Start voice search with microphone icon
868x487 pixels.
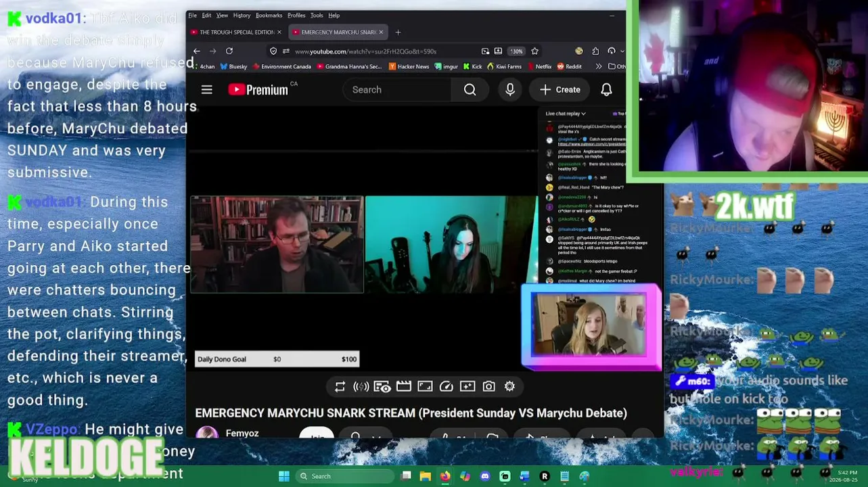click(x=510, y=90)
